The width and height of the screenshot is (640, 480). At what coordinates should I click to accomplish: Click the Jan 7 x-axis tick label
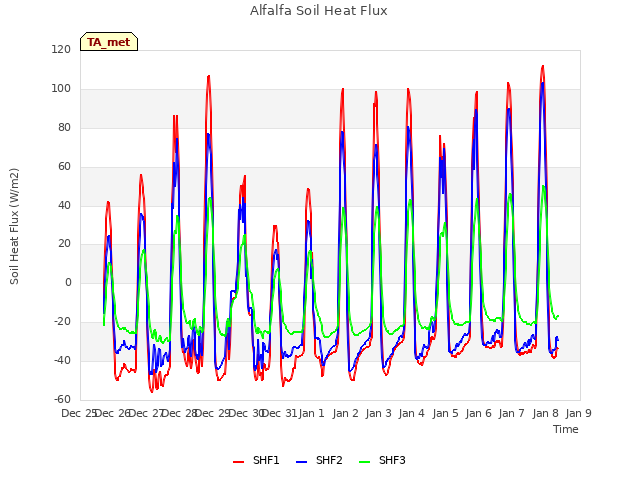click(x=512, y=413)
